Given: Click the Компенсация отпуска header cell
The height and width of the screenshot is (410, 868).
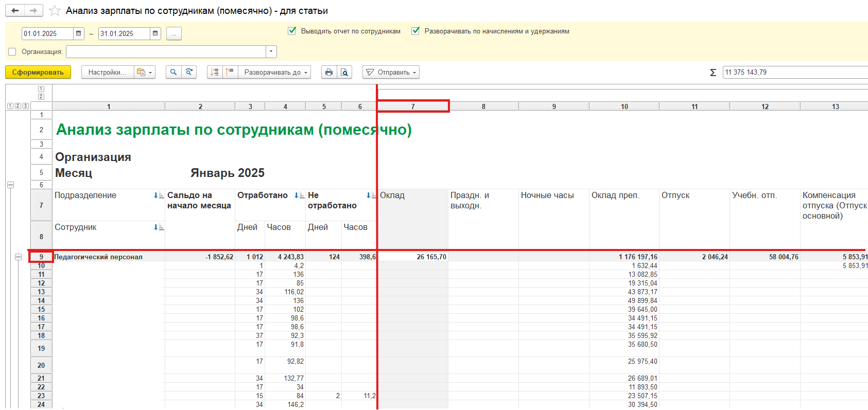Looking at the screenshot, I should (834, 219).
